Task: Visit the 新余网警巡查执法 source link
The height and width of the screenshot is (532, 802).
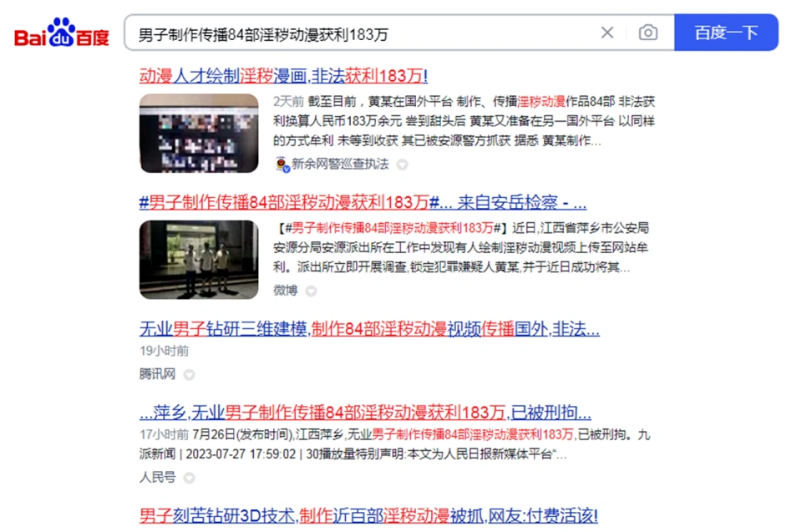Action: 339,165
